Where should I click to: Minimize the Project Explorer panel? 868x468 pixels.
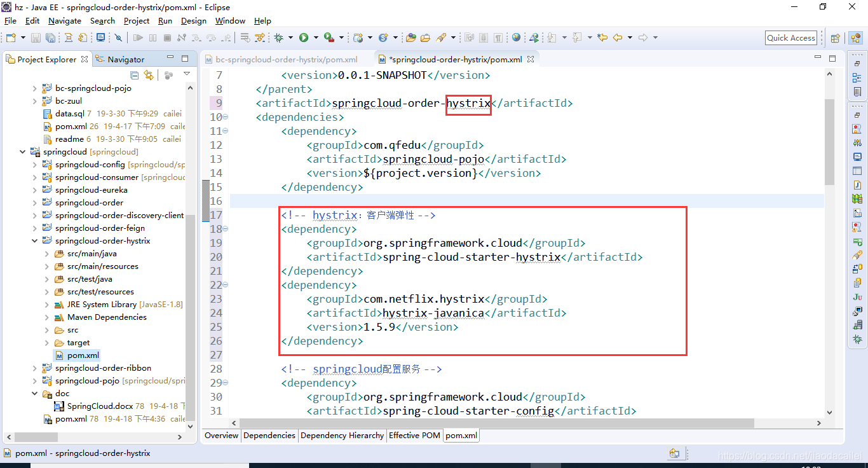tap(170, 59)
